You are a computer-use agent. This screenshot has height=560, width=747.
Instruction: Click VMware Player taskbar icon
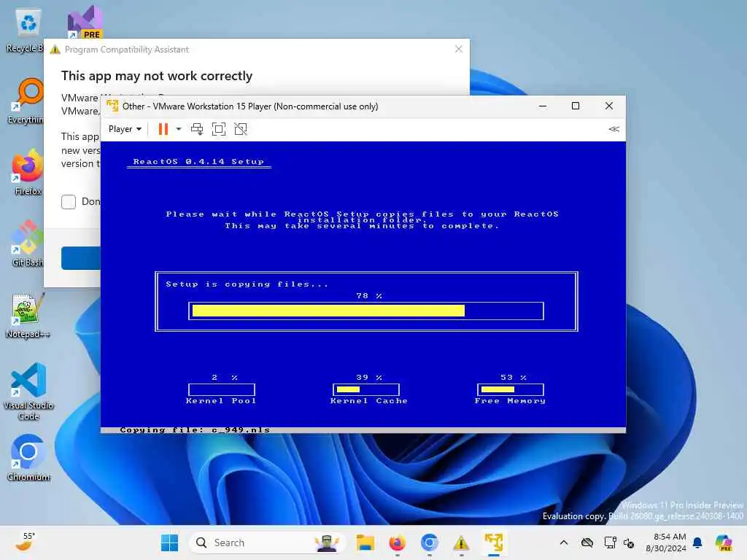(x=494, y=542)
